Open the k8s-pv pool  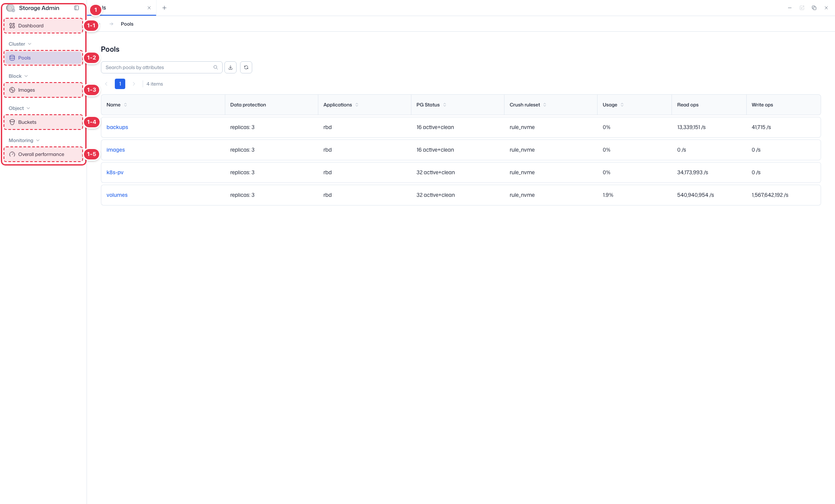coord(115,172)
